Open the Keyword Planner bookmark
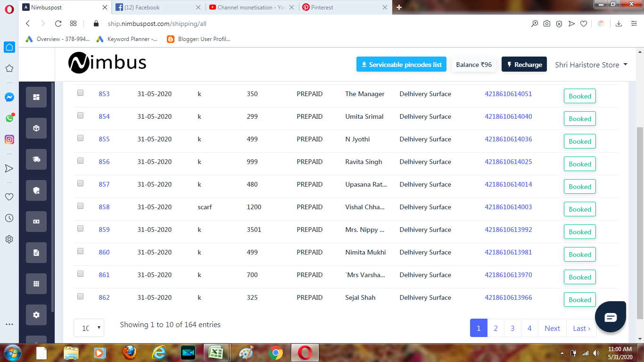The height and width of the screenshot is (362, 644). 127,39
